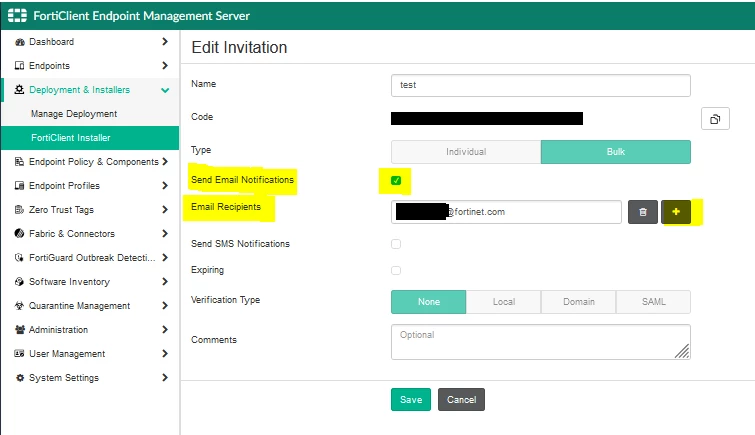Expand the Endpoint Profiles chevron

[165, 185]
